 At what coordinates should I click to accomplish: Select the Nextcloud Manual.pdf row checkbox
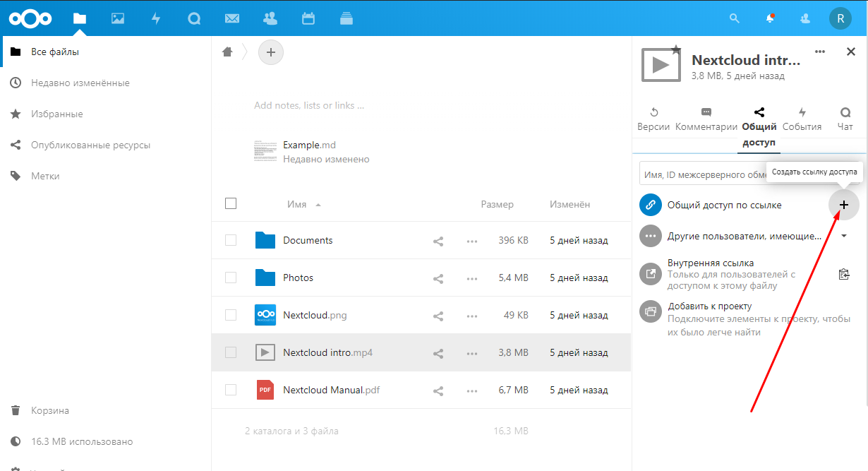(231, 390)
